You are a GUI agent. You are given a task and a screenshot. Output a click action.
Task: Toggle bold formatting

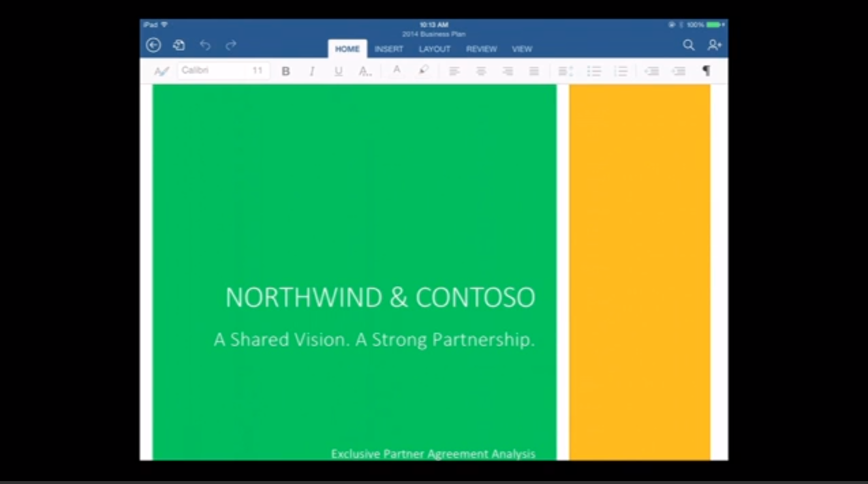[x=285, y=71]
